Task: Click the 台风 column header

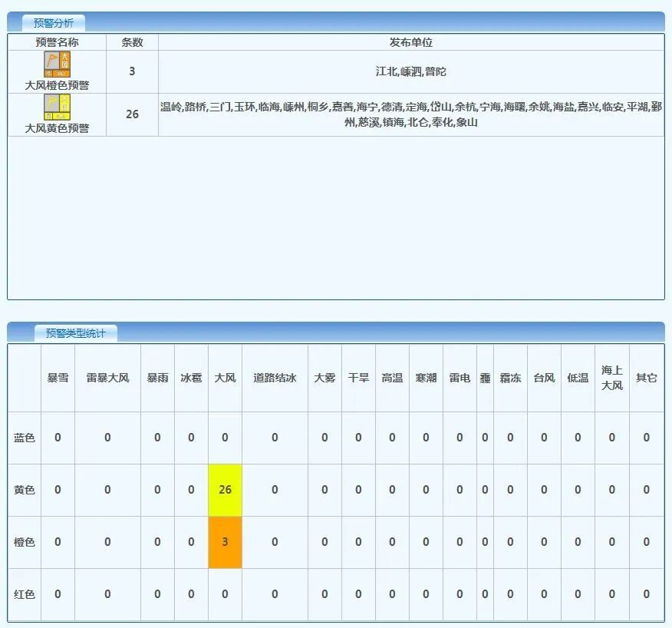Action: pos(543,377)
